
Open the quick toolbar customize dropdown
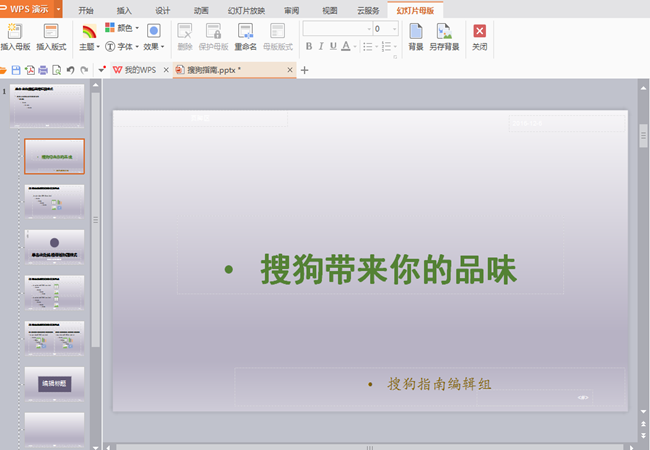click(102, 70)
